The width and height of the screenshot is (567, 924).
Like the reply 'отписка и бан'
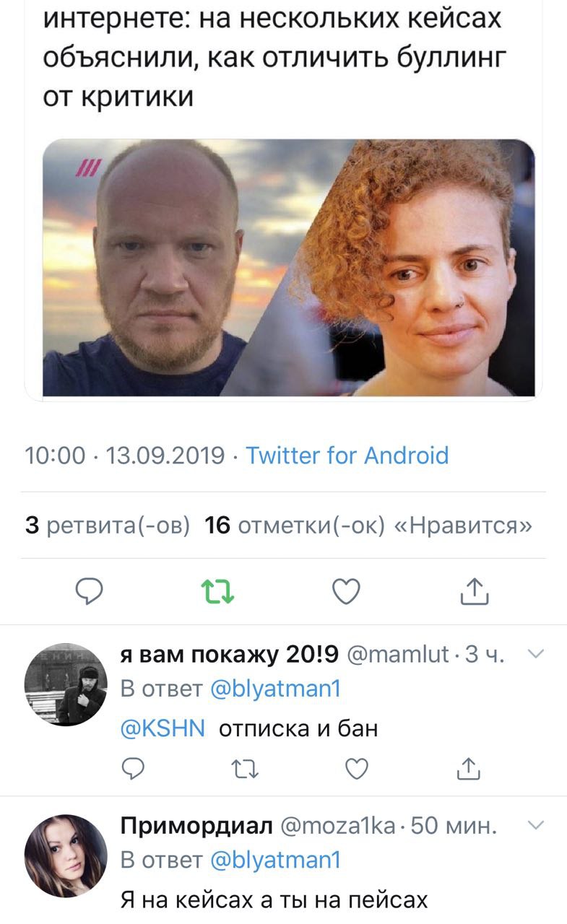[x=357, y=770]
